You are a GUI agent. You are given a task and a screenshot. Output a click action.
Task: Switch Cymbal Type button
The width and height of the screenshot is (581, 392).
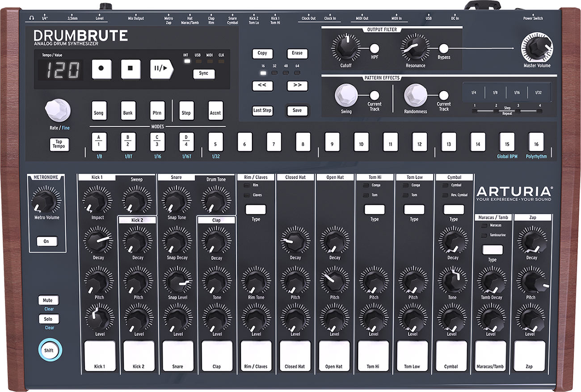454,209
